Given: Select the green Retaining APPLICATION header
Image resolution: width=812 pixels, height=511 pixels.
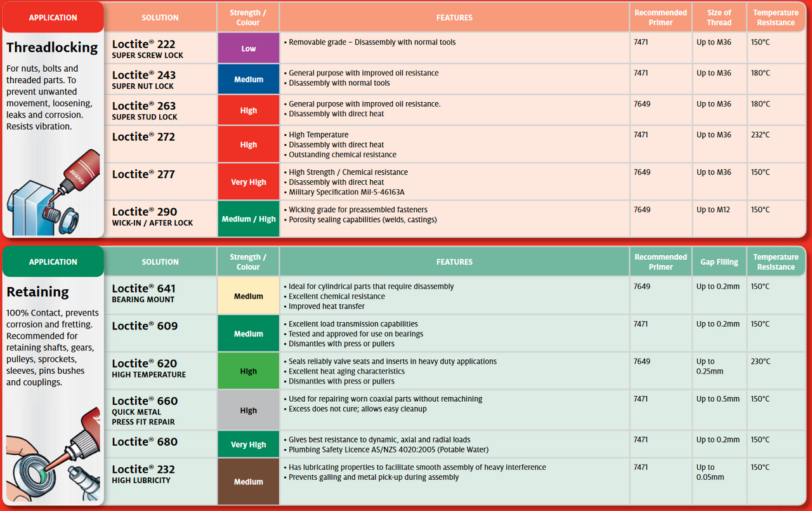Looking at the screenshot, I should point(53,262).
